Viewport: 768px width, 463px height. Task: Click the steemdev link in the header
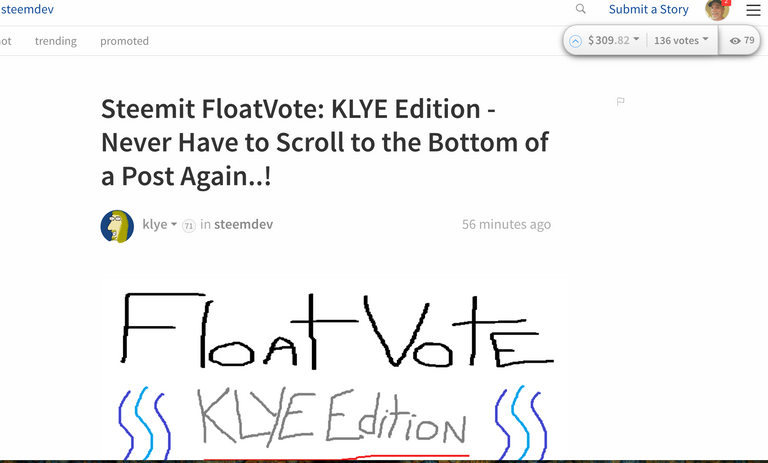tap(27, 9)
